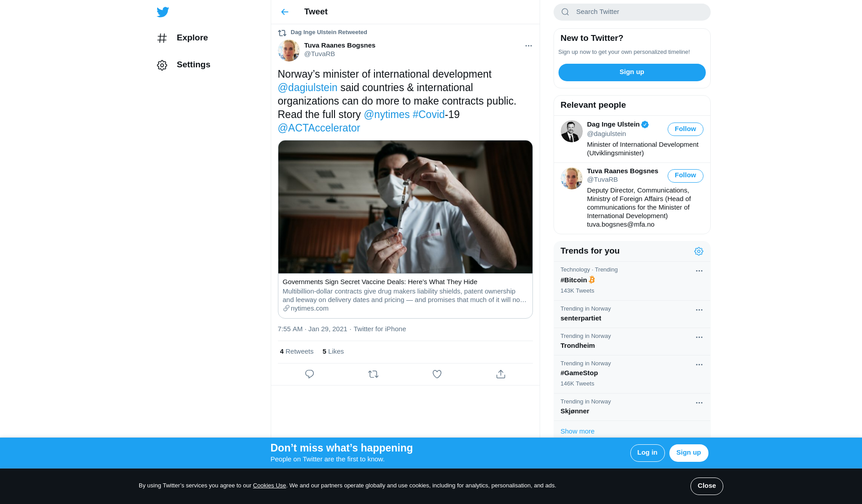Image resolution: width=862 pixels, height=504 pixels.
Task: Follow Dag Inge Ulstein
Action: pyautogui.click(x=685, y=129)
